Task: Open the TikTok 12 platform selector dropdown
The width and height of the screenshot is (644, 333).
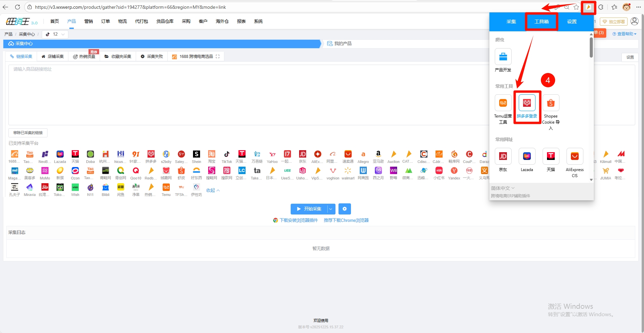Action: point(55,34)
